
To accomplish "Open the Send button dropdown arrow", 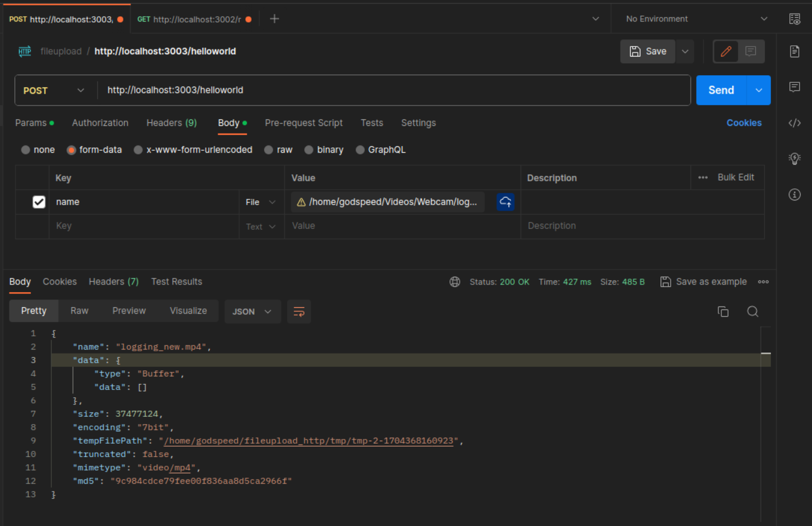I will pos(758,90).
